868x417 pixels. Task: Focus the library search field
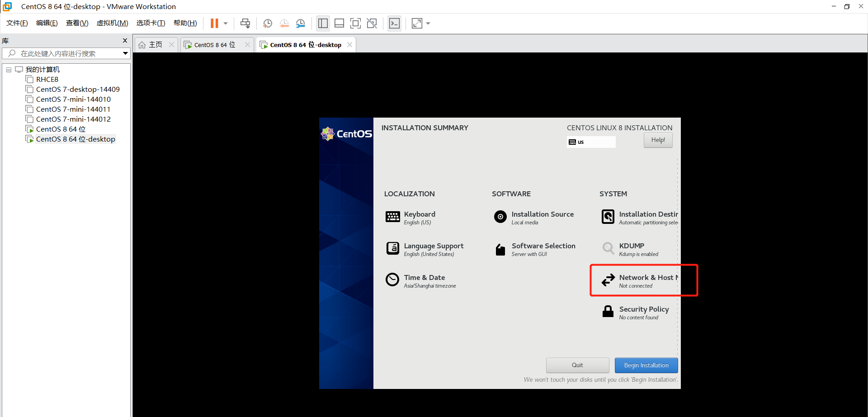coord(66,53)
